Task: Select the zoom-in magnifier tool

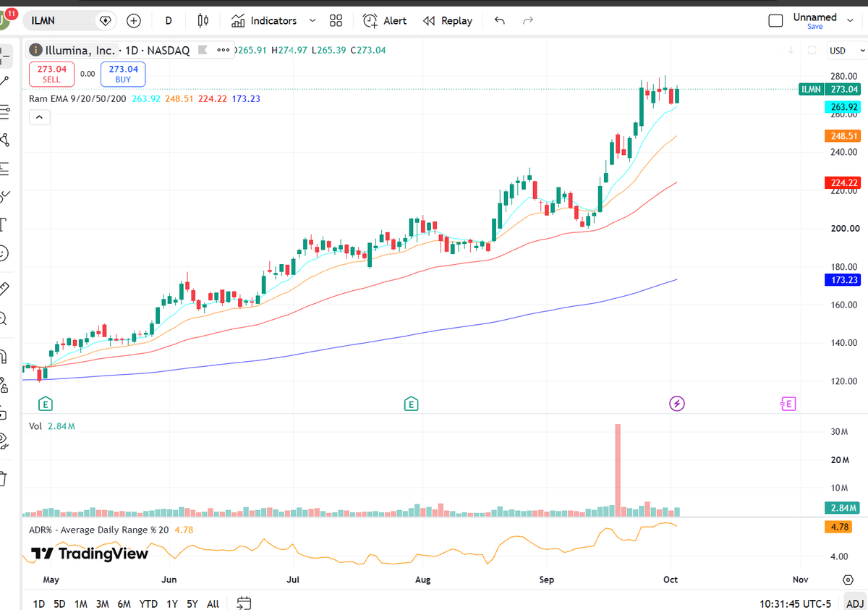Action: [3, 318]
